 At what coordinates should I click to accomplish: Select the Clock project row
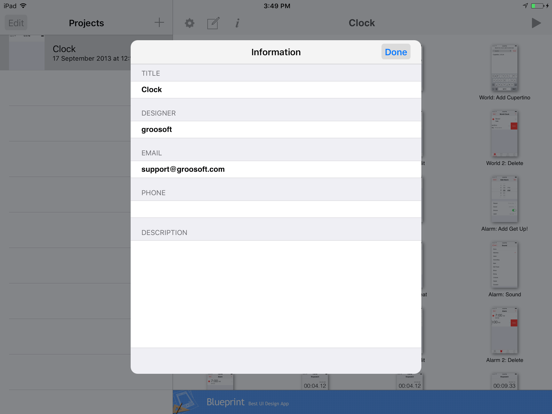(65, 52)
